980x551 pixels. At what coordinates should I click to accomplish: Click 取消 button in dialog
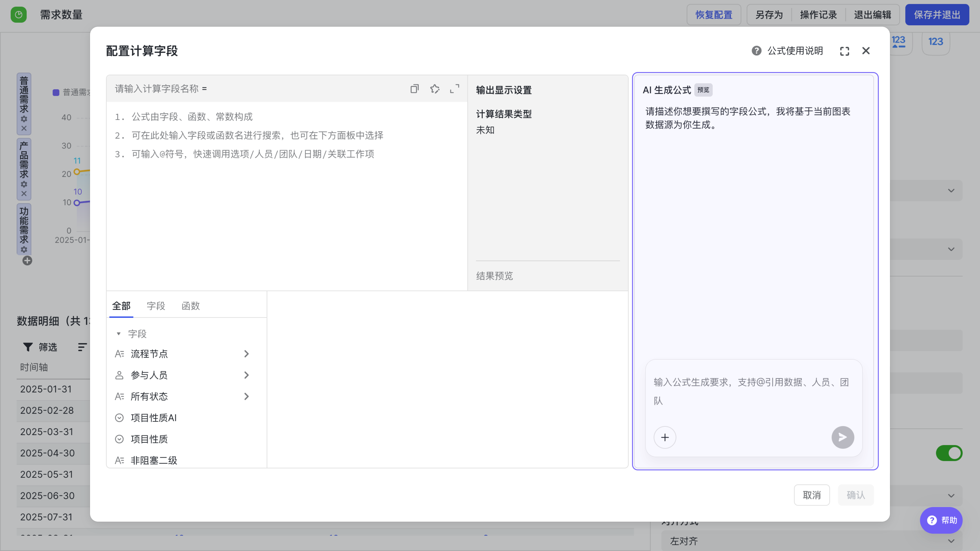(811, 495)
